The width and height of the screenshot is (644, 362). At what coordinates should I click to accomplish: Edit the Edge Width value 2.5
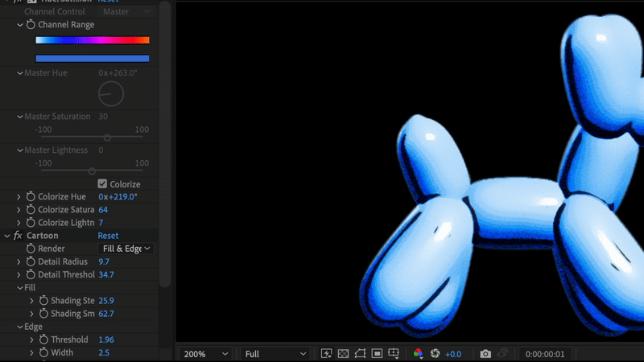[x=104, y=352]
